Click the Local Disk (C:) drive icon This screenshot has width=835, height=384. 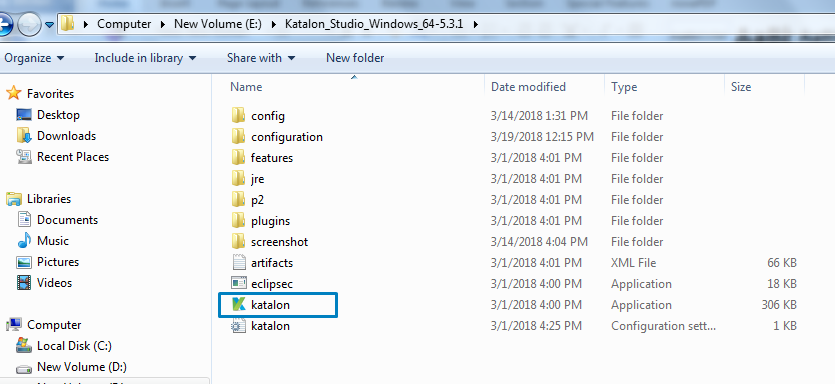[24, 345]
